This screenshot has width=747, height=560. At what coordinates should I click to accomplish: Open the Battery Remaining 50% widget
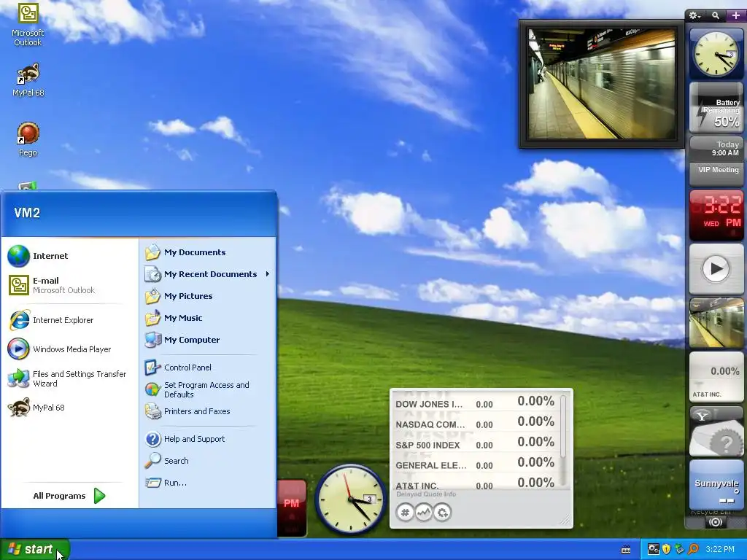pyautogui.click(x=716, y=108)
